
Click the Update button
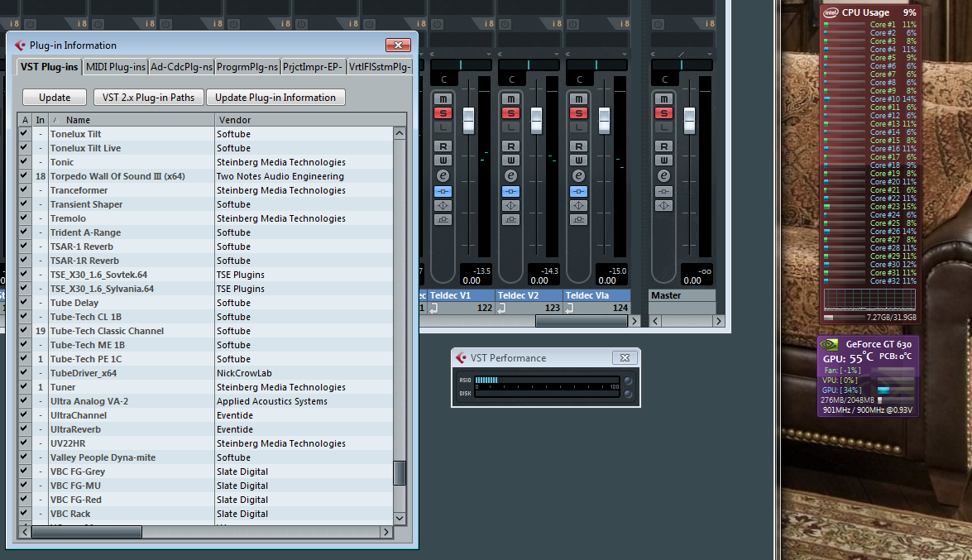coord(55,98)
